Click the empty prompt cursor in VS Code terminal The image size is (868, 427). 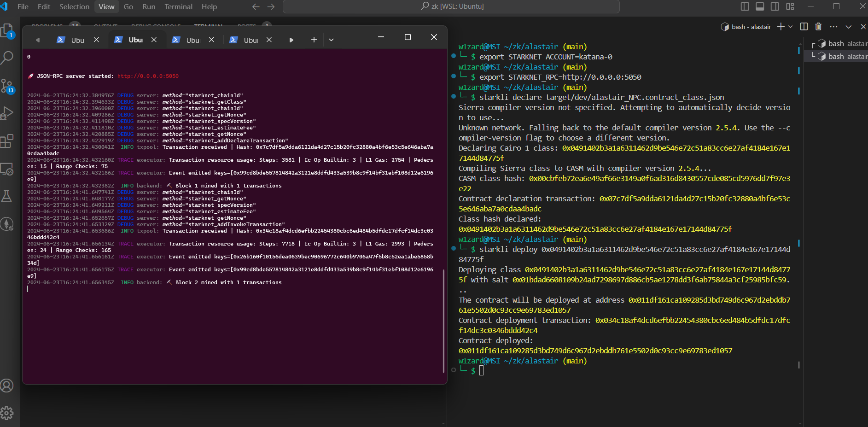tap(482, 371)
